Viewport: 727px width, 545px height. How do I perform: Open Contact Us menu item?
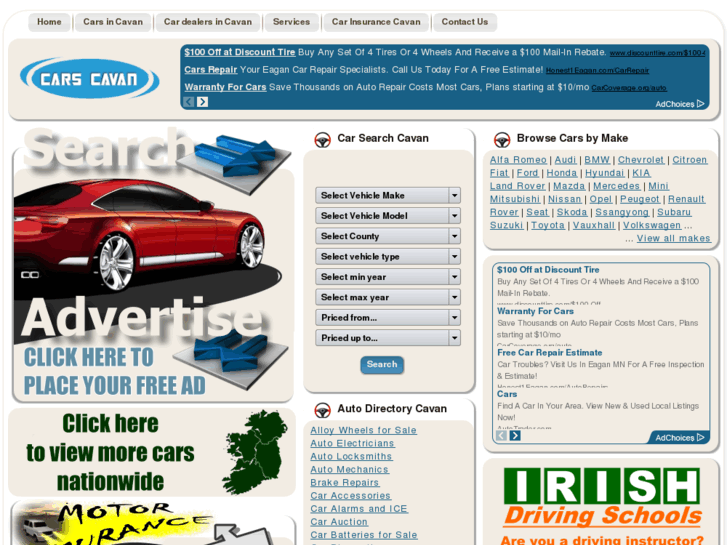pos(465,22)
